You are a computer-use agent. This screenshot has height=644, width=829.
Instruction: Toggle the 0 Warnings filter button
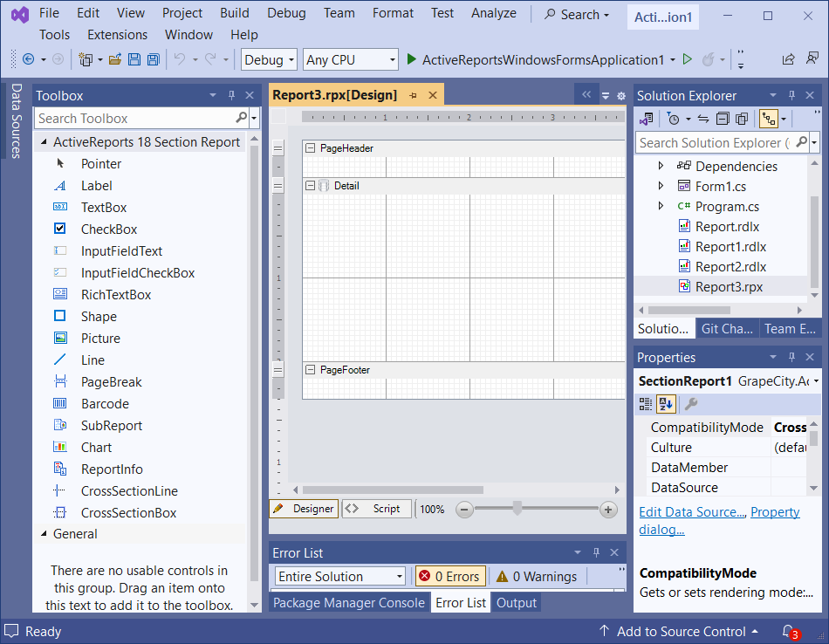coord(538,576)
